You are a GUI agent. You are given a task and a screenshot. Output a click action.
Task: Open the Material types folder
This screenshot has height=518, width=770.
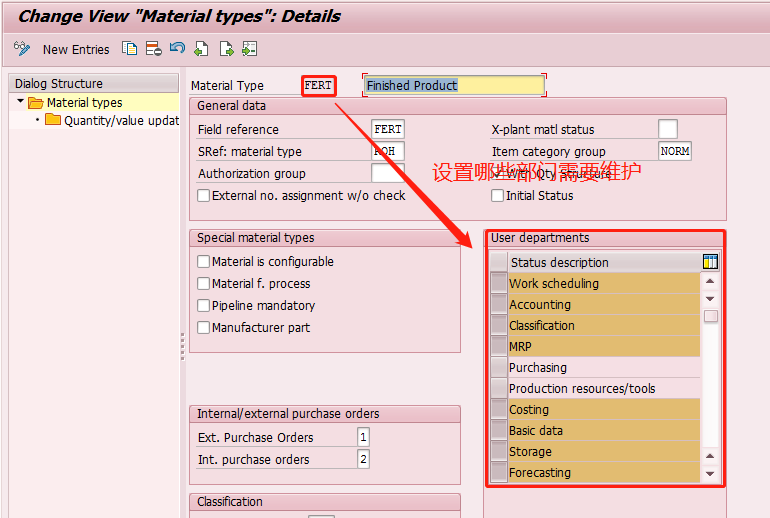coord(36,103)
